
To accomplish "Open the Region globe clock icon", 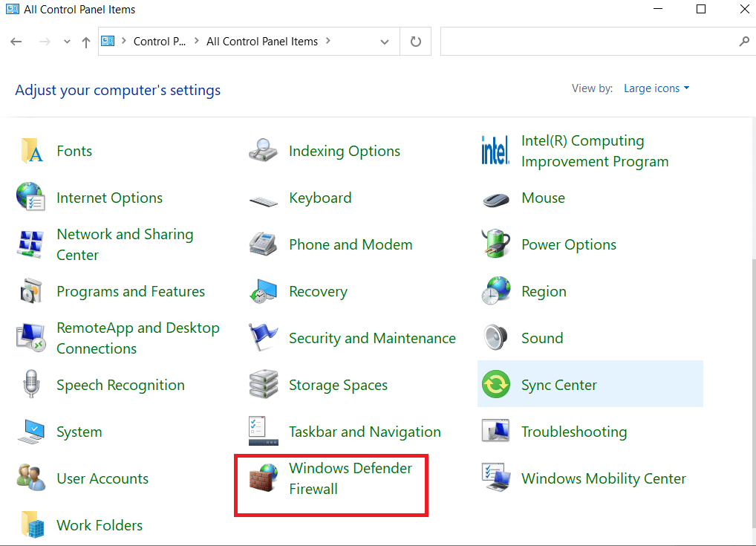I will coord(495,290).
